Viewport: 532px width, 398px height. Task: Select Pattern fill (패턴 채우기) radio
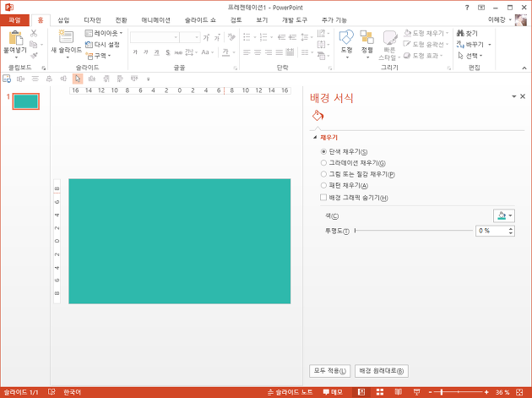point(323,185)
